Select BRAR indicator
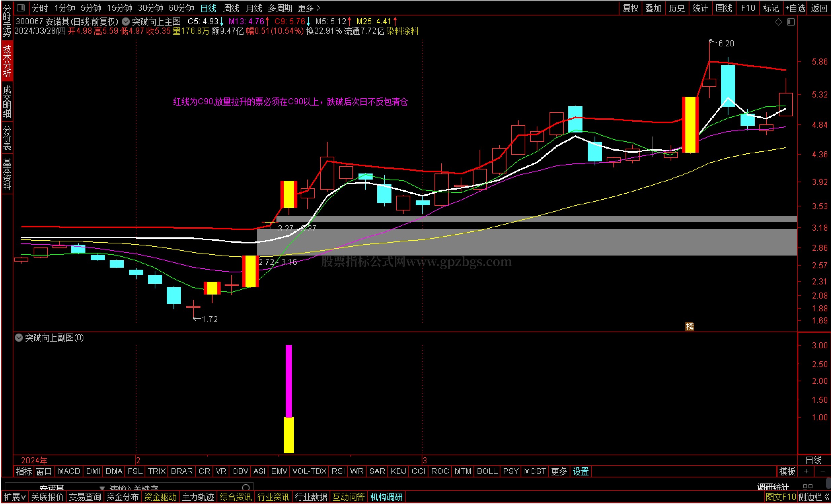 click(182, 471)
